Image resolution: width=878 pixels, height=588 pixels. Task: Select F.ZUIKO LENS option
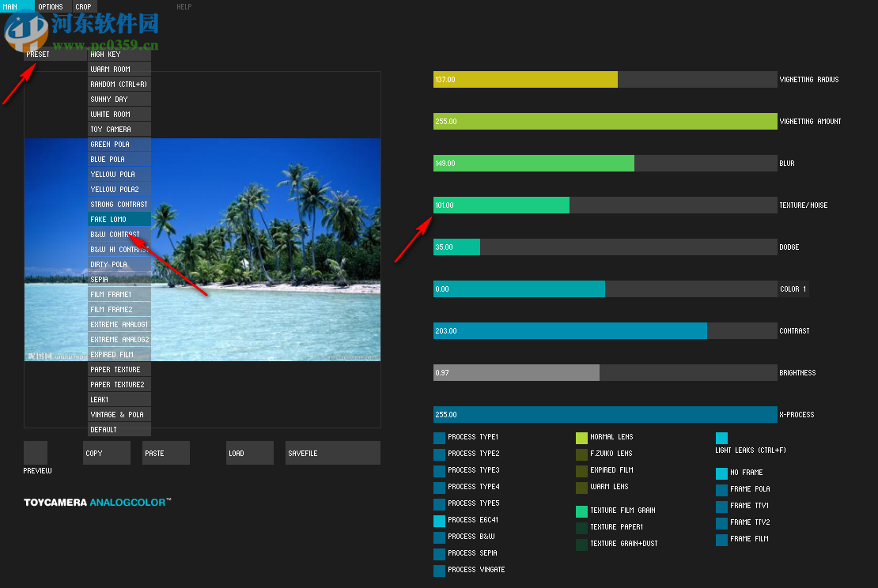point(582,454)
